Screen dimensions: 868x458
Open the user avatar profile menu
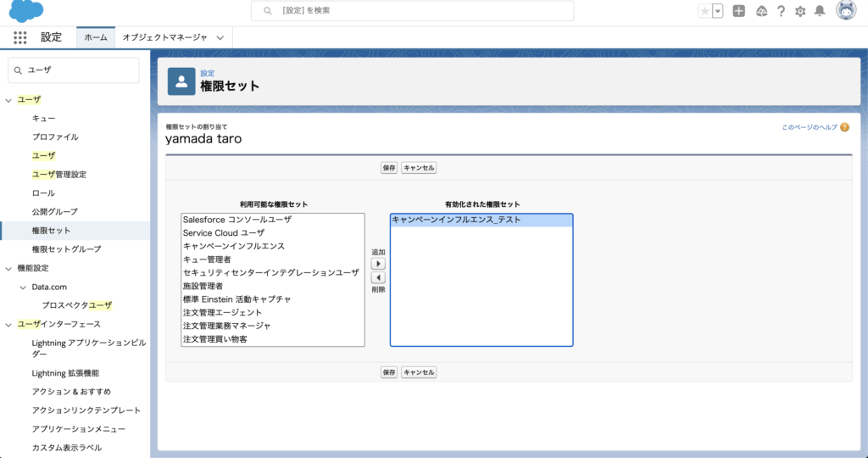pos(846,10)
